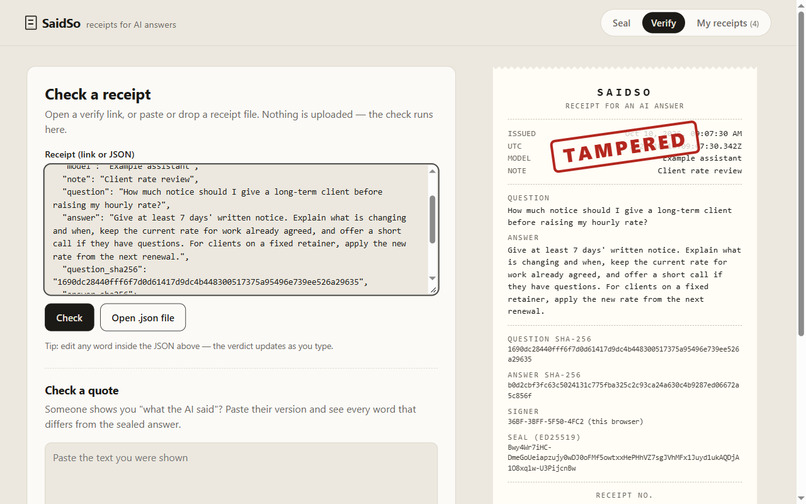Click 'RECEIPT FOR AN AI ANSWER' subtitle
The height and width of the screenshot is (504, 806).
(625, 106)
